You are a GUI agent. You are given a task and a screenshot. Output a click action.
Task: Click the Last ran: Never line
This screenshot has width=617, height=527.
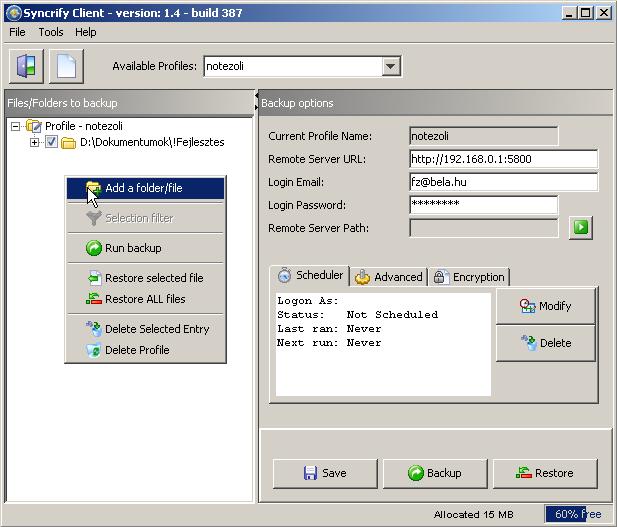pyautogui.click(x=329, y=329)
